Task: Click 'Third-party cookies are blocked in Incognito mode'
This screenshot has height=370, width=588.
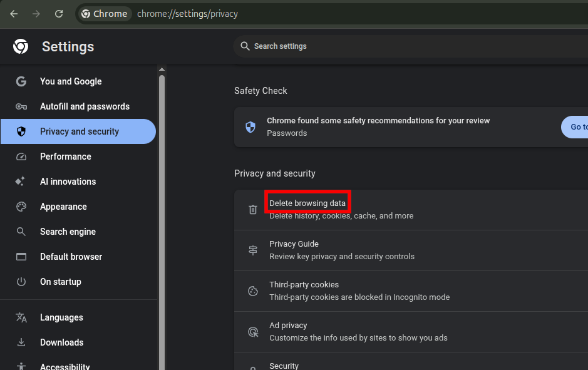Action: (359, 297)
